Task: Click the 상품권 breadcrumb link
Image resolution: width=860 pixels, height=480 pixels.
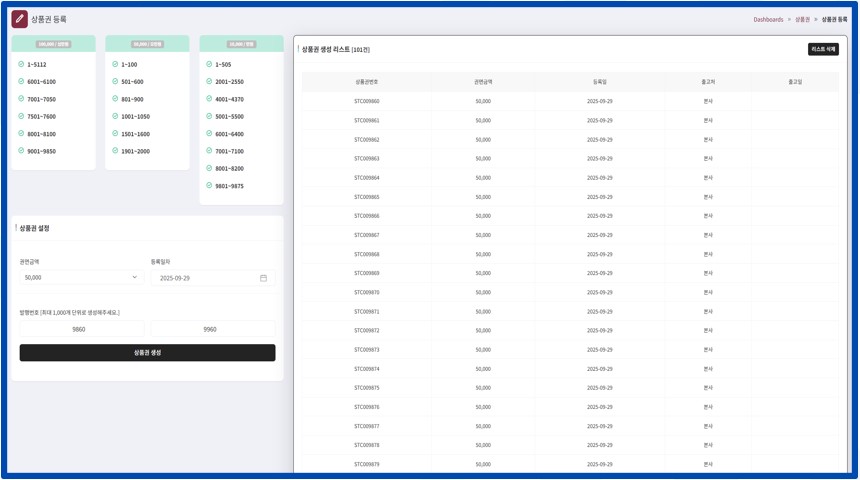Action: click(x=802, y=19)
